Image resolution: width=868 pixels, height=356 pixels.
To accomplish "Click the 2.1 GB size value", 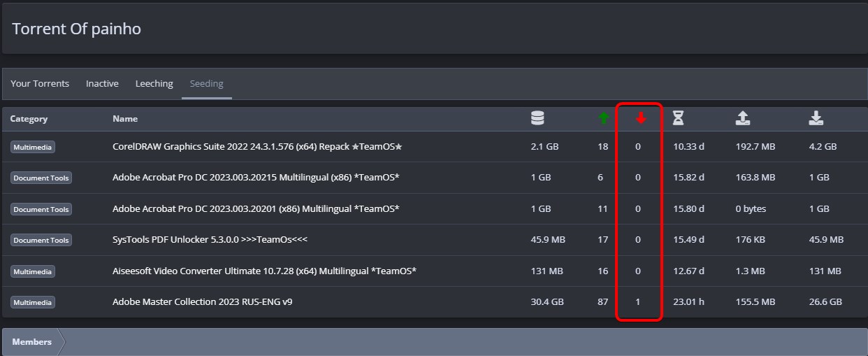I will pos(544,147).
